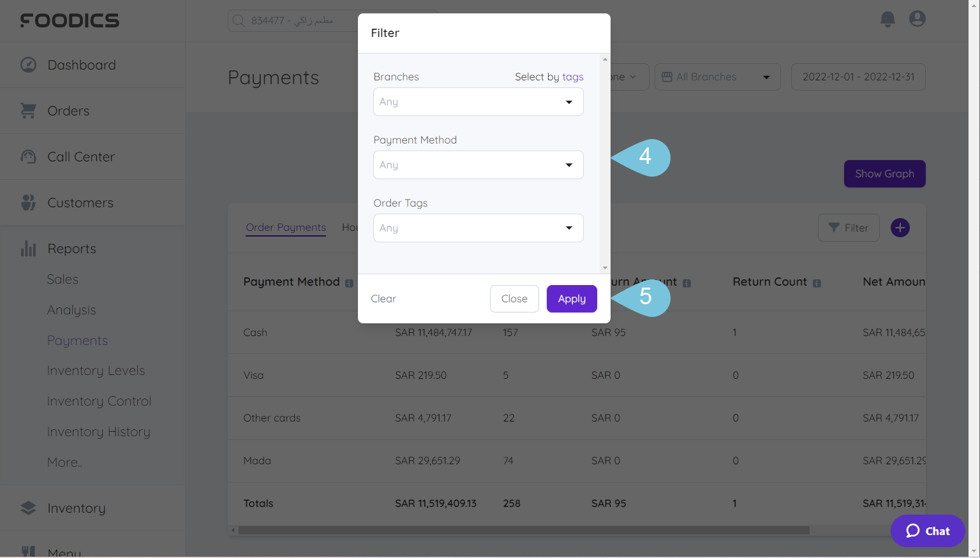This screenshot has width=980, height=558.
Task: Click the Customers people icon
Action: coord(28,203)
